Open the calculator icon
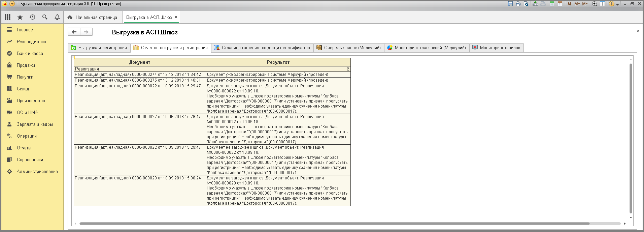The width and height of the screenshot is (644, 232). coord(552,4)
